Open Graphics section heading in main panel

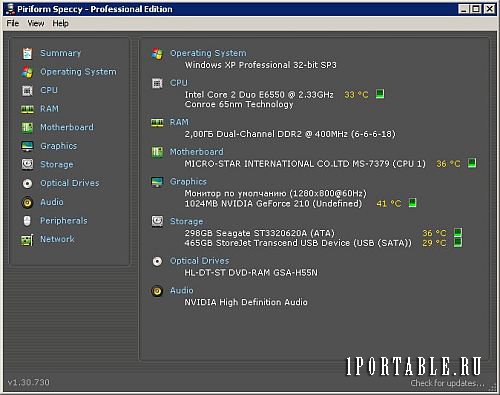188,182
